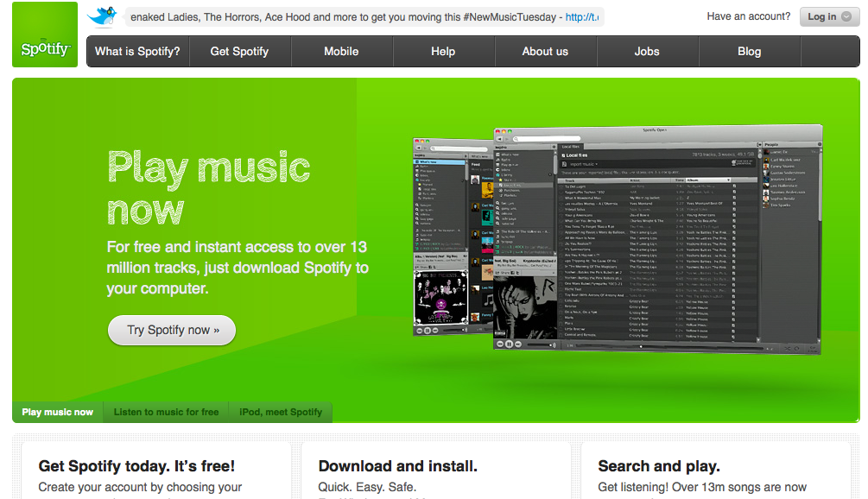Click the Spotify logo
The image size is (868, 499).
(x=45, y=35)
